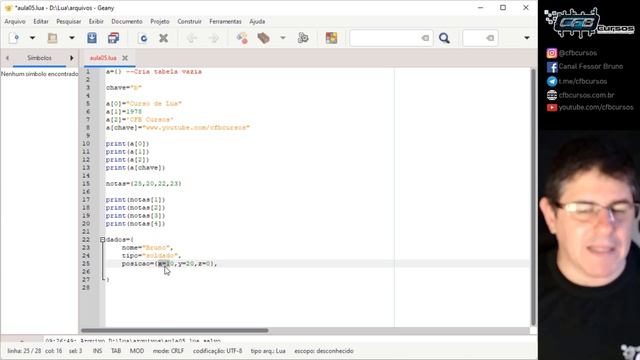
Task: Compile the current file icon
Action: pyautogui.click(x=242, y=38)
